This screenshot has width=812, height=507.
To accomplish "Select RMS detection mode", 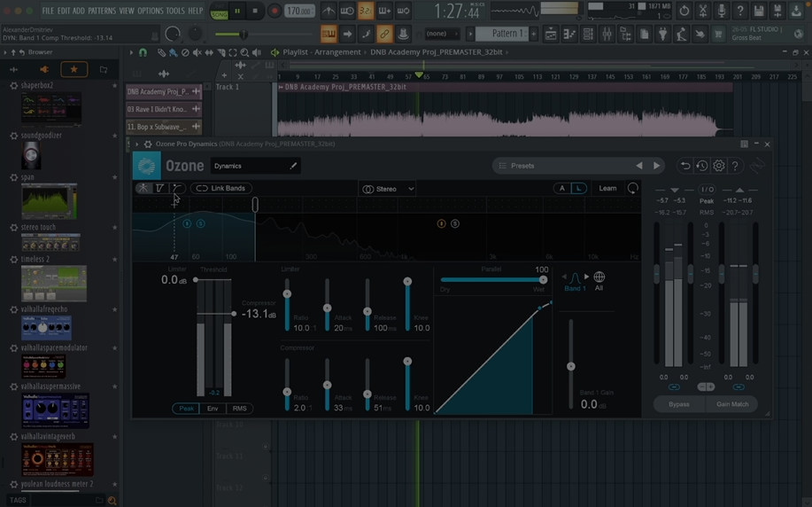I will 239,409.
